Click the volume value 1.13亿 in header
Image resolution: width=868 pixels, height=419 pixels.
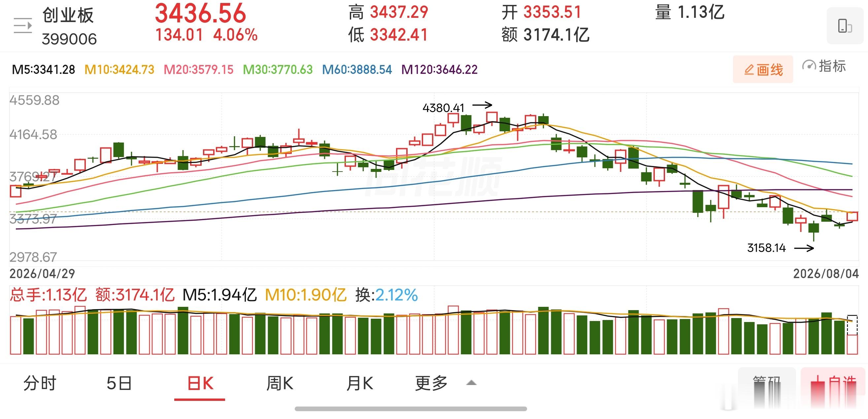(701, 13)
